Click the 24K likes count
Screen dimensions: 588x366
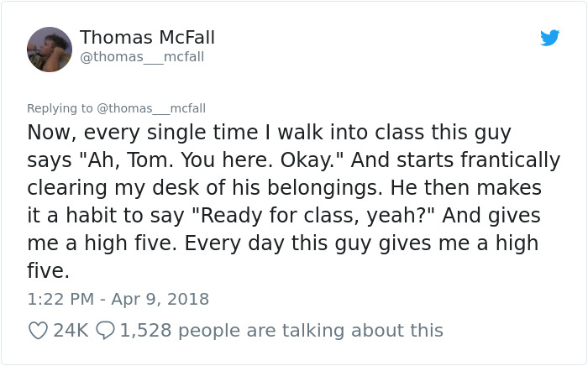pyautogui.click(x=71, y=331)
